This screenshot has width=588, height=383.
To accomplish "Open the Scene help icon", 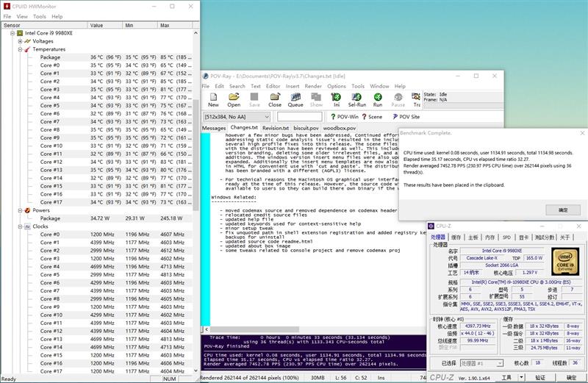I will point(364,117).
